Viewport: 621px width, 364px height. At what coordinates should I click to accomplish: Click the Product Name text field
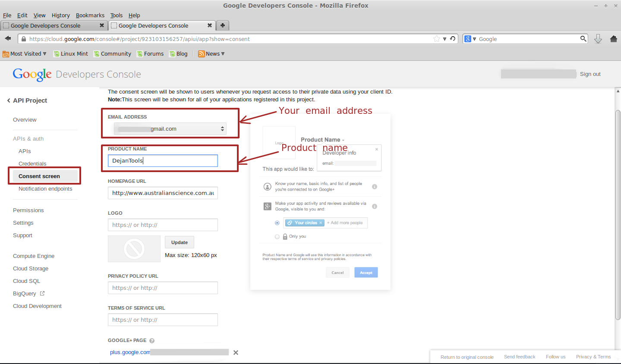pyautogui.click(x=163, y=160)
